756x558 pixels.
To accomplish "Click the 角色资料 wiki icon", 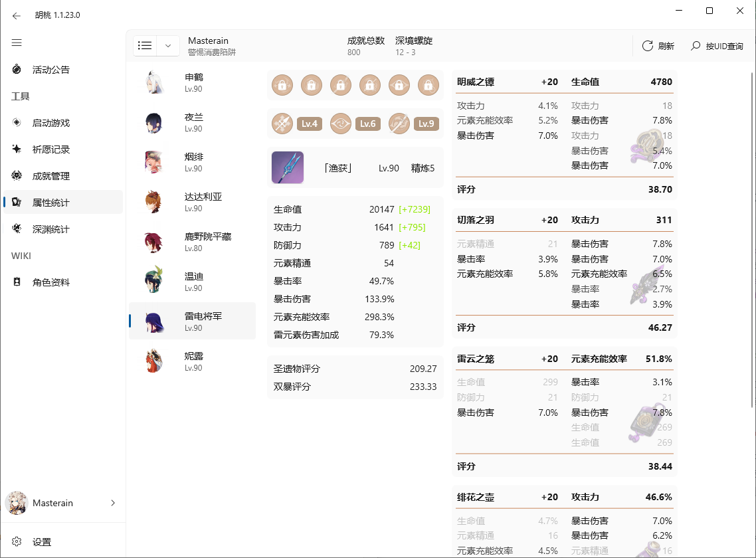I will point(17,282).
